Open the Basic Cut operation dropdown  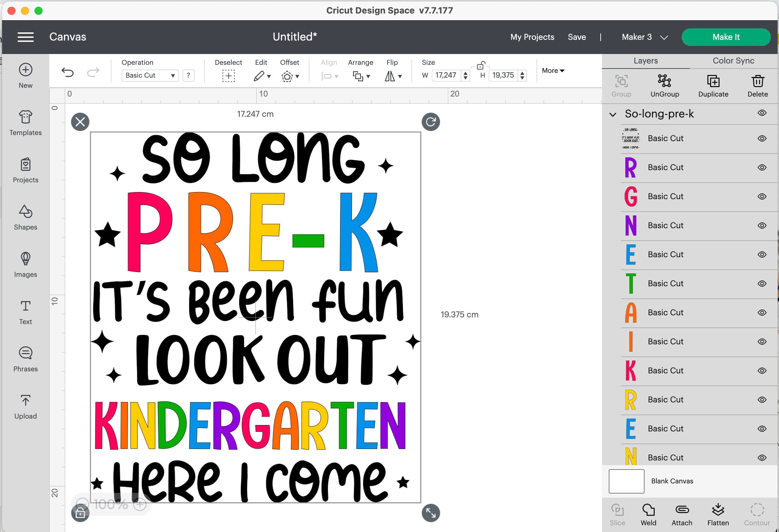pyautogui.click(x=150, y=75)
